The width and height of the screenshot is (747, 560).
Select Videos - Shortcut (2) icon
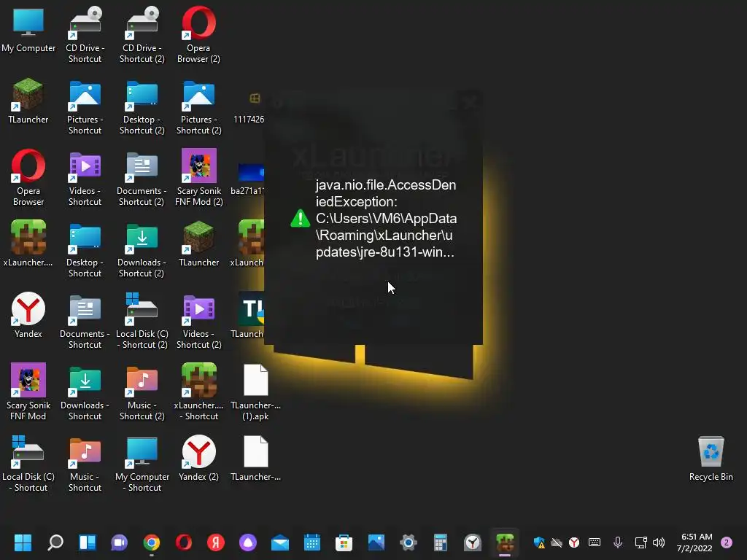198,321
